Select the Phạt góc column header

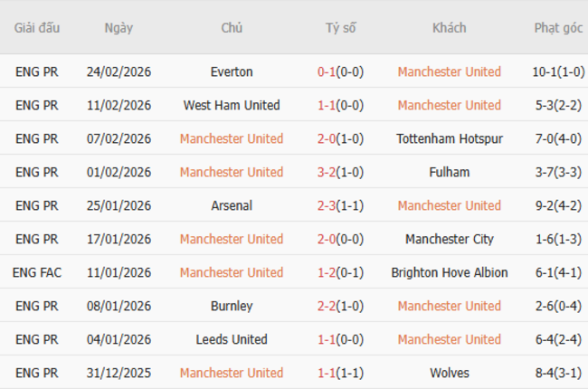pyautogui.click(x=558, y=27)
